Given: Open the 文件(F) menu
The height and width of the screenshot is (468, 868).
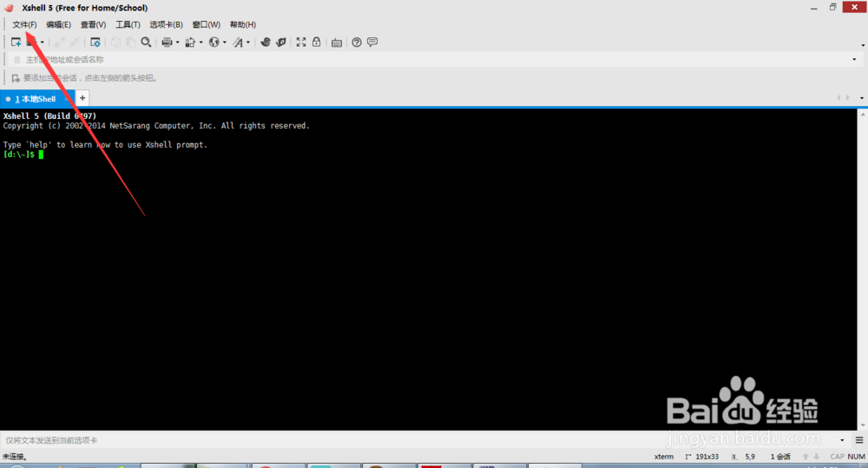Looking at the screenshot, I should point(24,24).
